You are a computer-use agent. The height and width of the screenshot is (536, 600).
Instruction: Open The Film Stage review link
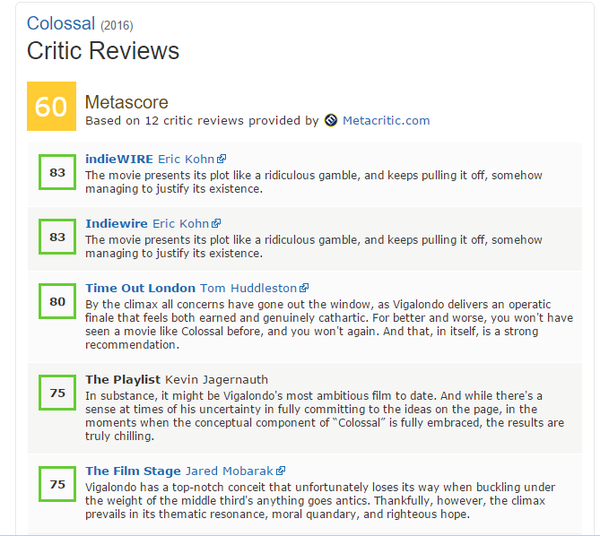133,470
